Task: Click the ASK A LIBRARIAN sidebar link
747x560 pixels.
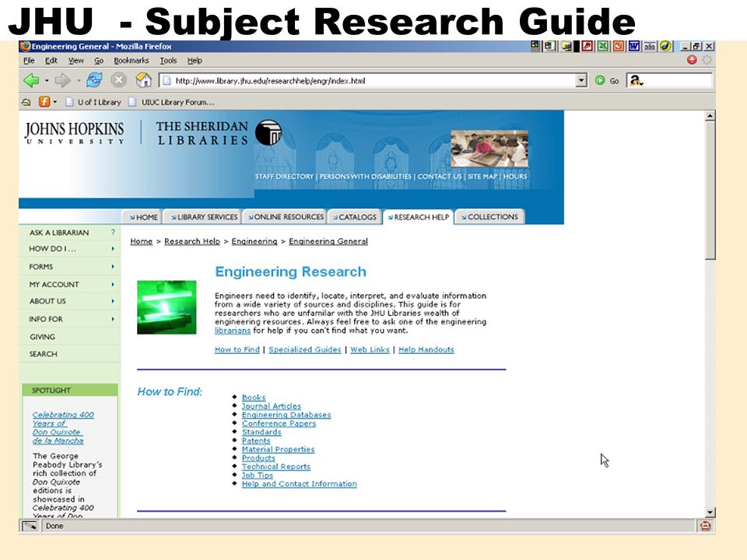Action: click(59, 233)
